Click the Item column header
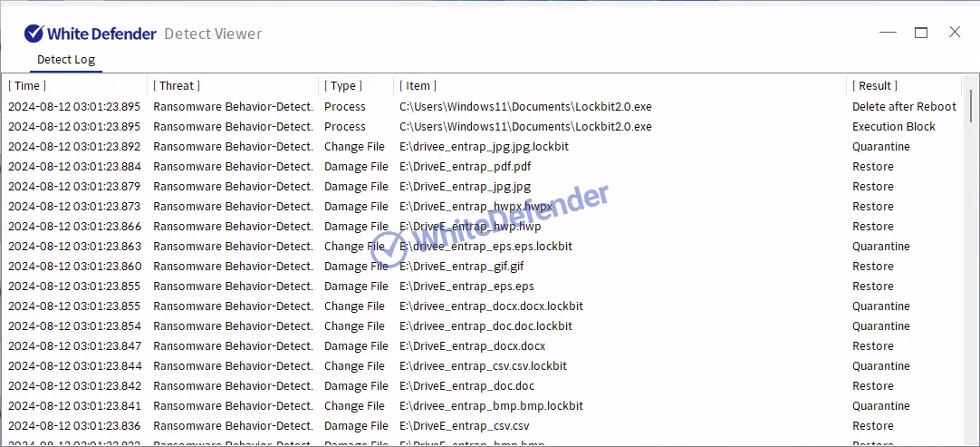Screen dimensions: 980x447 (x=418, y=85)
